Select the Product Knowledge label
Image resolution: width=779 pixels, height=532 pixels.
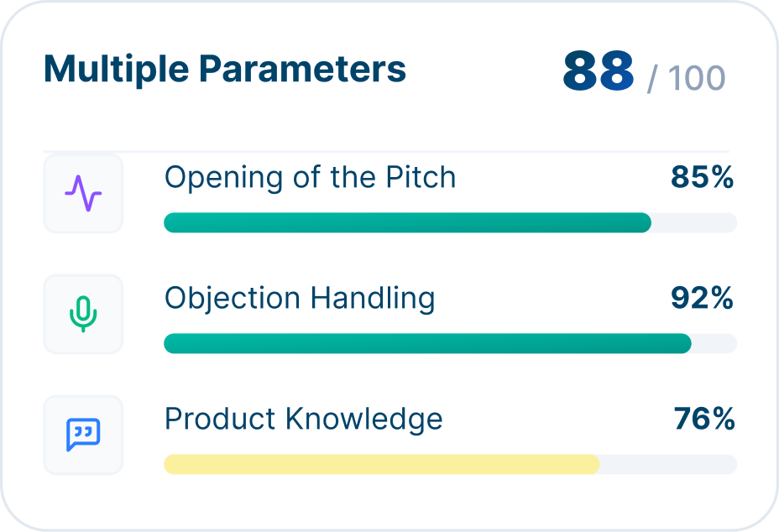[x=304, y=419]
